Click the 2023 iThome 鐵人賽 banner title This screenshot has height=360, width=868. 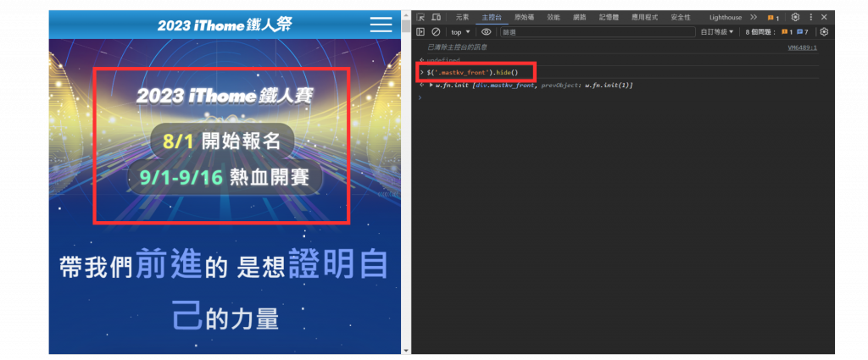pos(224,95)
